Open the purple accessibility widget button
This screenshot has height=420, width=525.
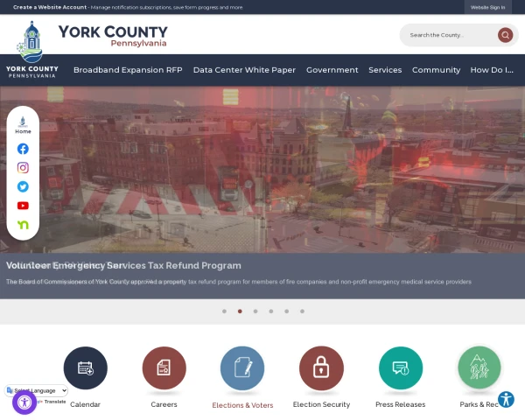pos(24,402)
